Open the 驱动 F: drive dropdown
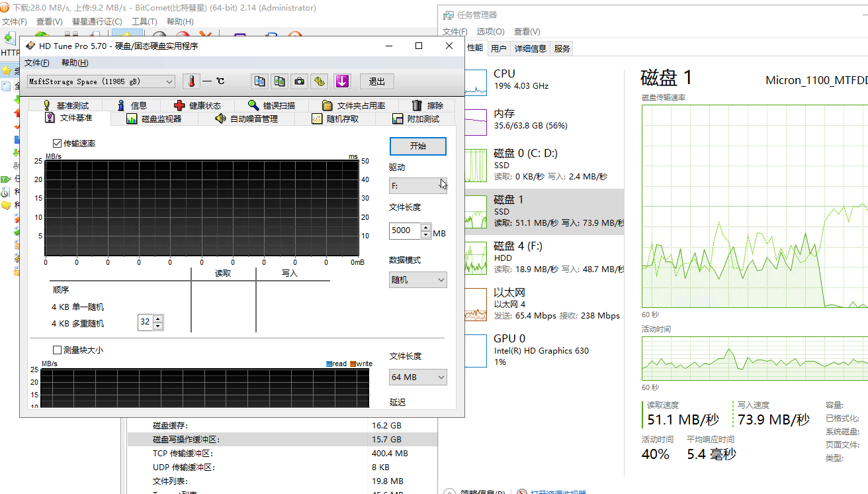Image resolution: width=868 pixels, height=494 pixels. 418,186
